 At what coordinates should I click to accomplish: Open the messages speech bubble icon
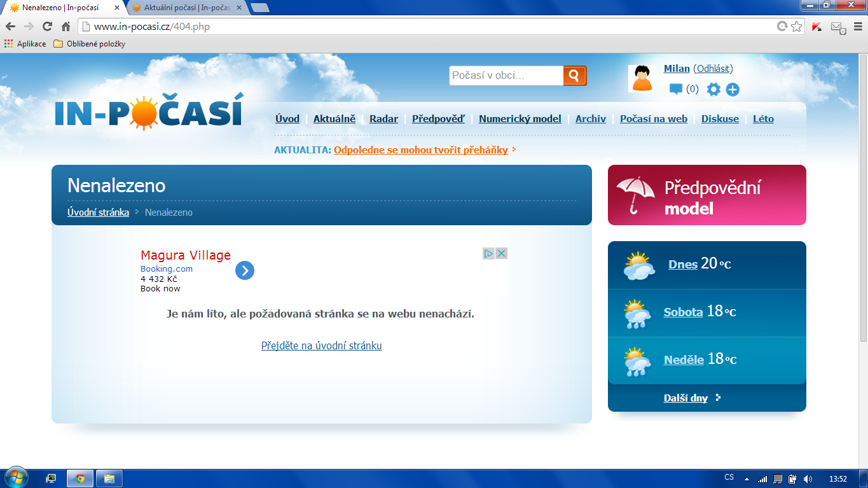675,89
